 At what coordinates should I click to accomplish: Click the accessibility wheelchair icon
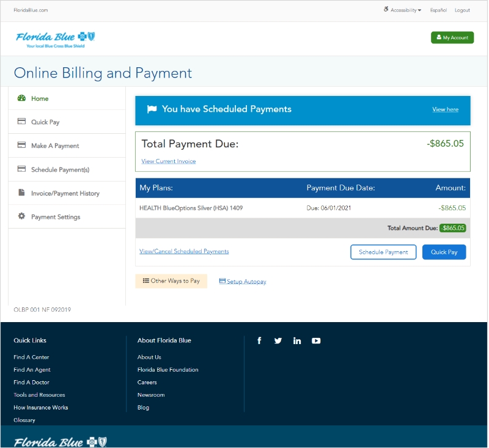tap(386, 9)
